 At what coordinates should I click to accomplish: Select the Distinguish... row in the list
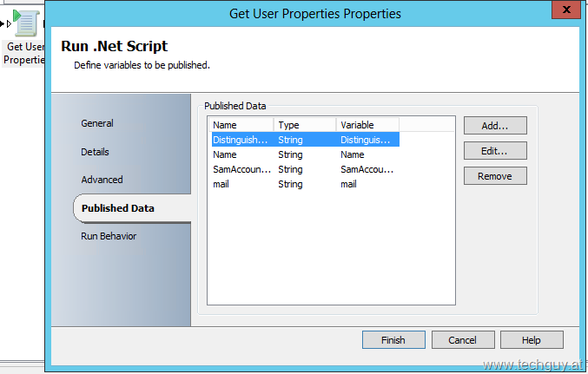pos(305,140)
